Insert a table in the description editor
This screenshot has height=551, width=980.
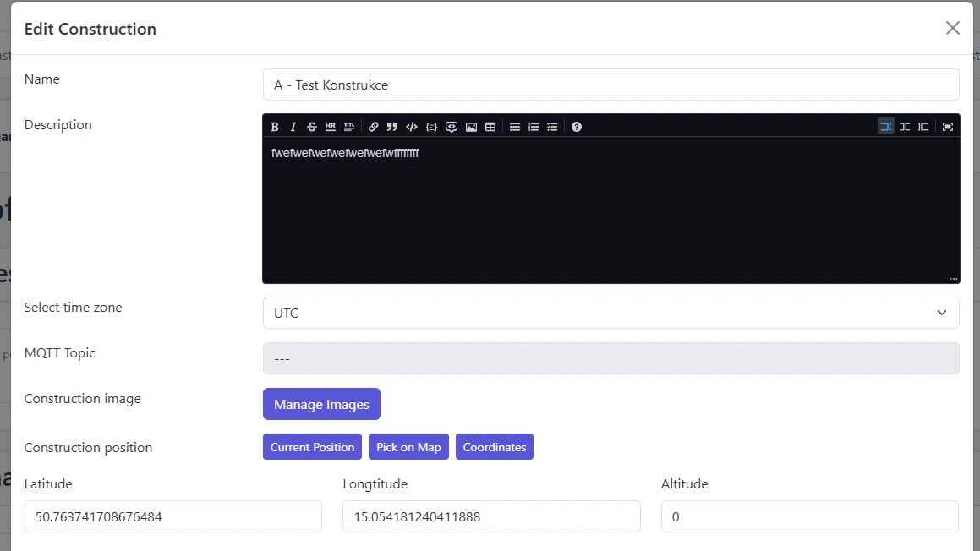[x=491, y=126]
